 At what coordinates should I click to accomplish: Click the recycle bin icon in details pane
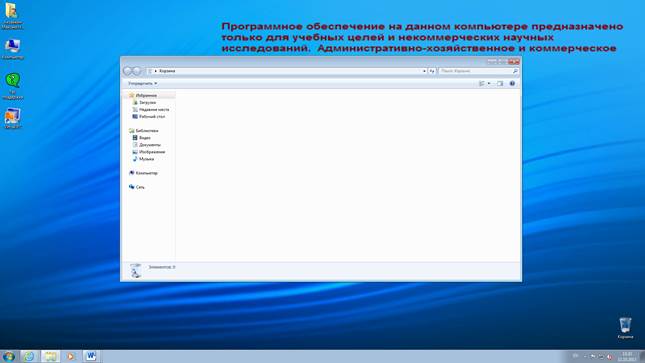coord(135,271)
